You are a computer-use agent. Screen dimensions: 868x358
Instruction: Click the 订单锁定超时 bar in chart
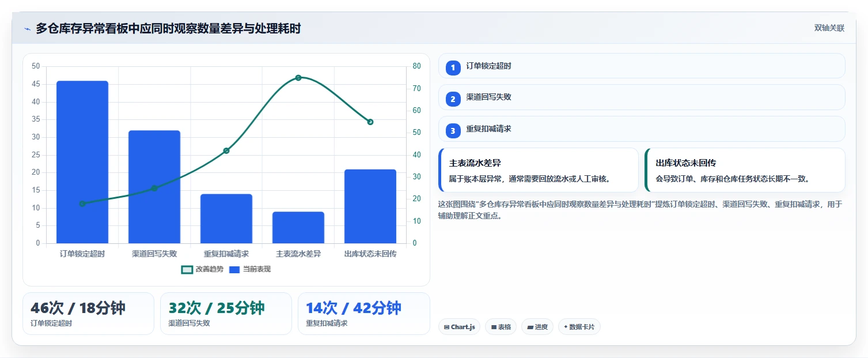(x=82, y=162)
